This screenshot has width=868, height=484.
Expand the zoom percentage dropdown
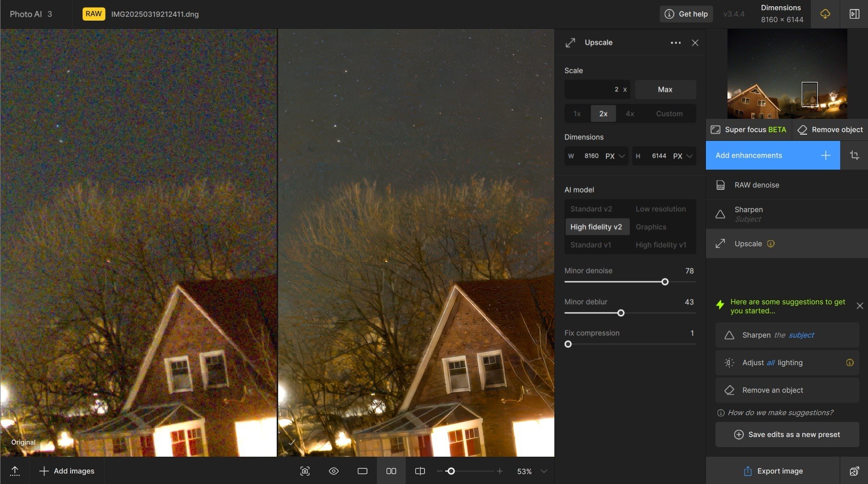pos(544,471)
